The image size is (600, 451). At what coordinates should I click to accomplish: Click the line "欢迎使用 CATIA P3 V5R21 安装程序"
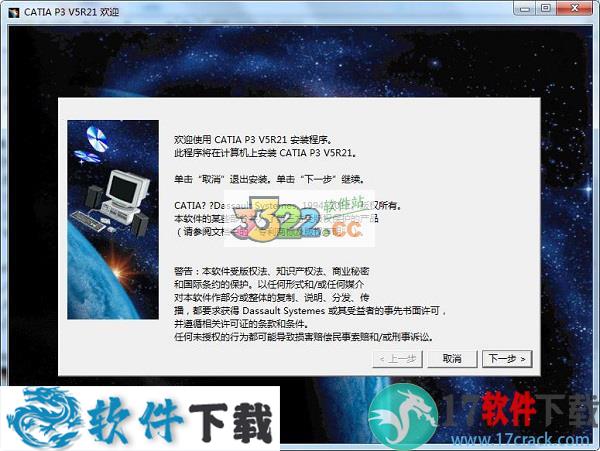(x=253, y=140)
